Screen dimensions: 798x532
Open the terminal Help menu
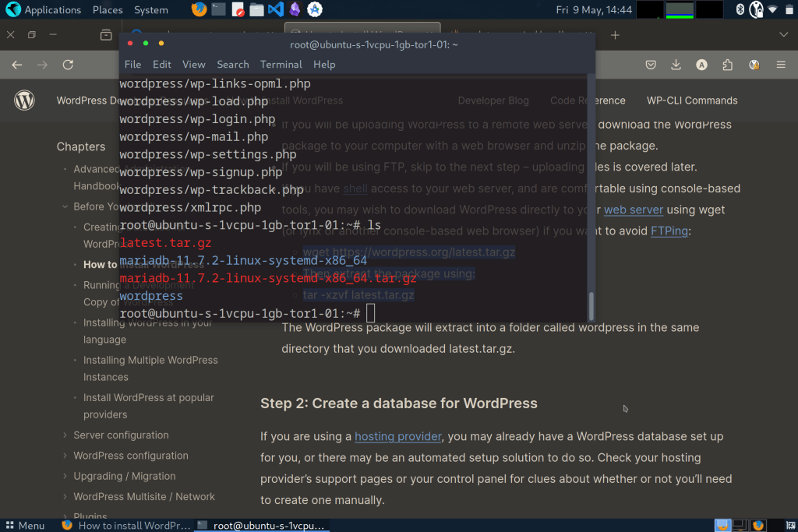coord(324,65)
